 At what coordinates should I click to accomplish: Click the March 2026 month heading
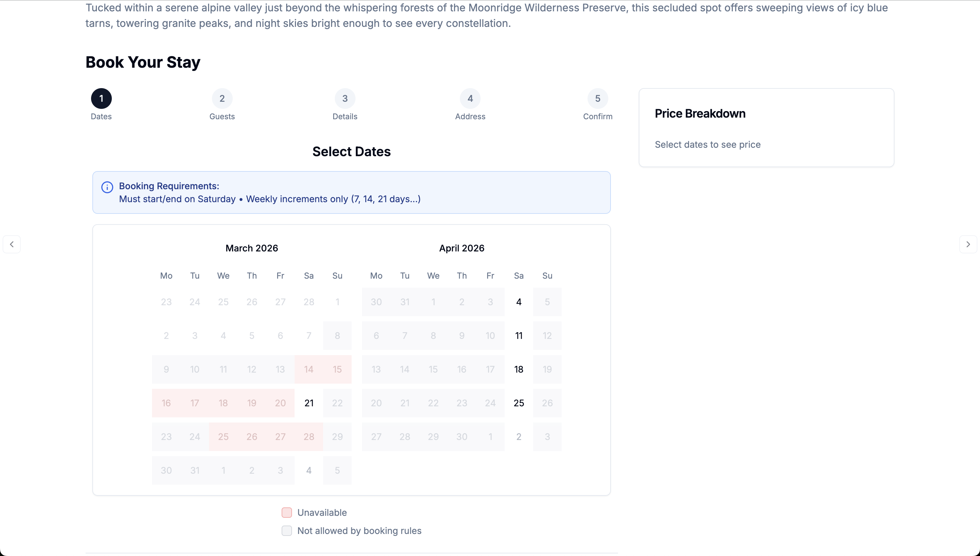tap(252, 248)
